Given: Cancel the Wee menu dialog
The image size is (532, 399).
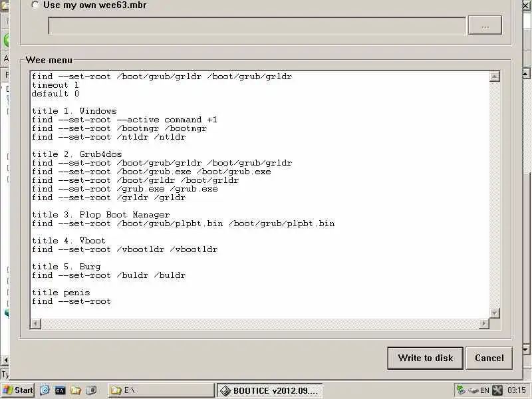Looking at the screenshot, I should coord(489,358).
